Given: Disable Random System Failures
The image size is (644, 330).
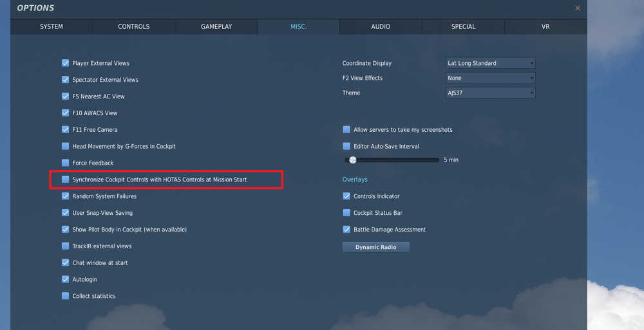Looking at the screenshot, I should (65, 196).
